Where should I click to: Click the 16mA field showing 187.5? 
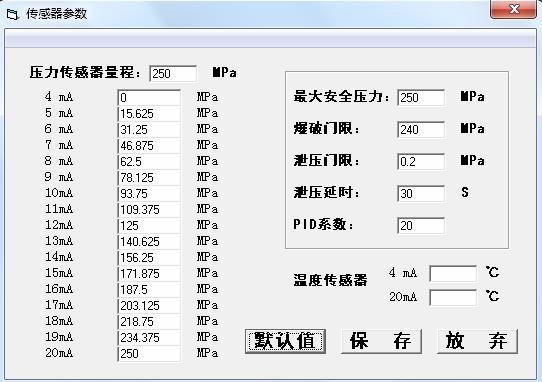[149, 289]
